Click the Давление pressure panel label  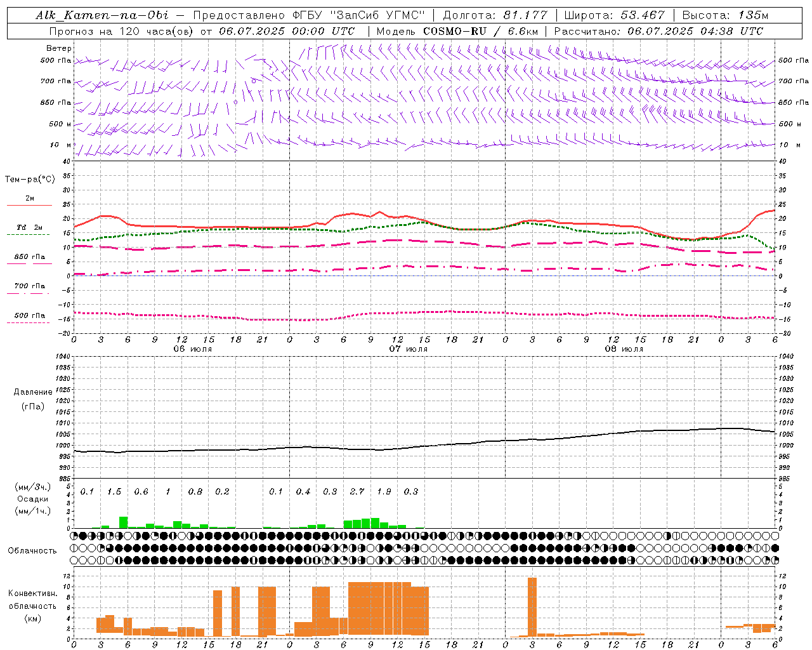click(32, 392)
